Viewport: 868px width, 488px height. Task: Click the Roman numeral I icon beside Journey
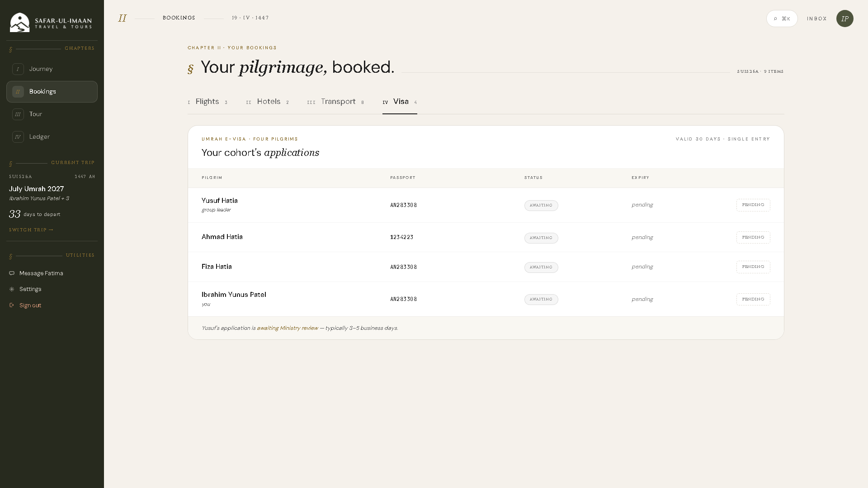[x=18, y=69]
